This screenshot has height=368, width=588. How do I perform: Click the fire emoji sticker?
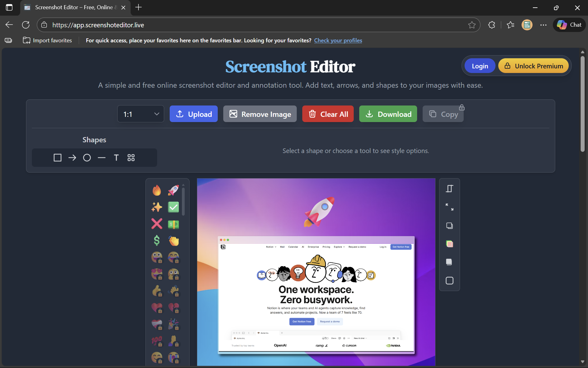[157, 190]
